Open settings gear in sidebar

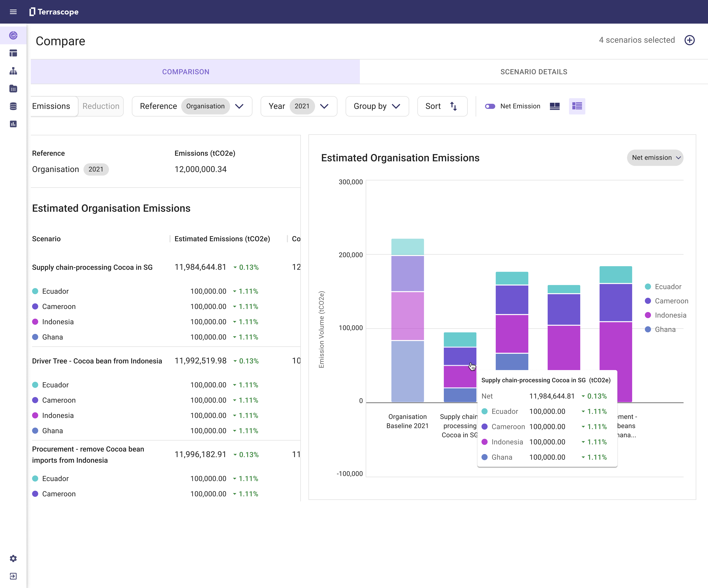(x=13, y=558)
